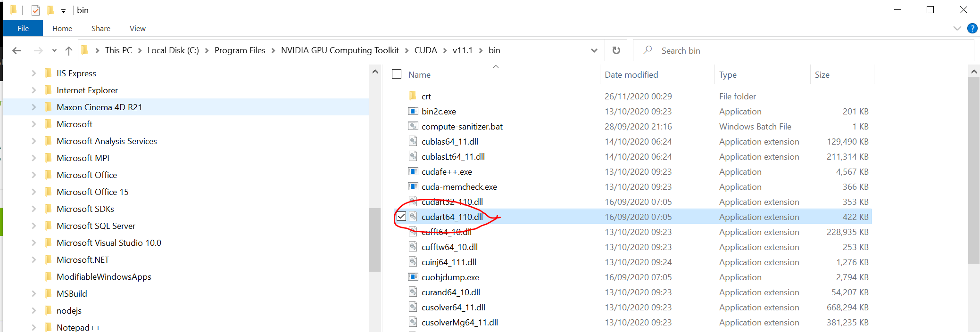
Task: Click the navigation pane scroll up arrow
Action: click(375, 71)
